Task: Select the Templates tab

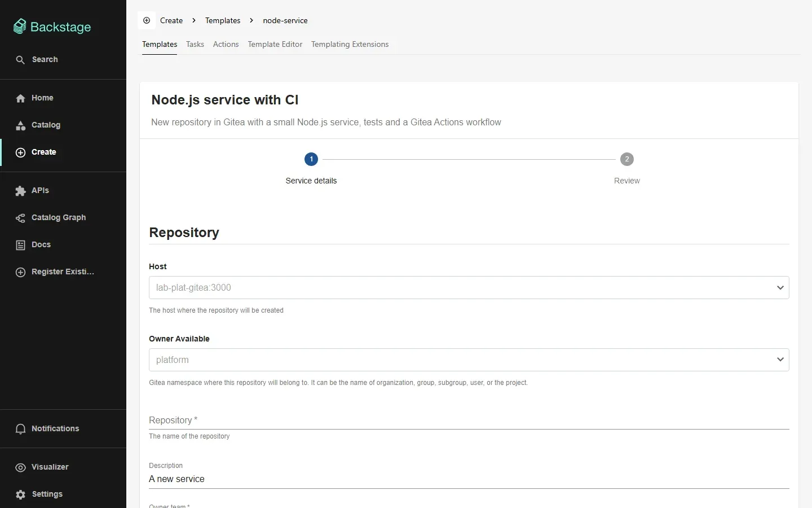Action: [x=160, y=44]
